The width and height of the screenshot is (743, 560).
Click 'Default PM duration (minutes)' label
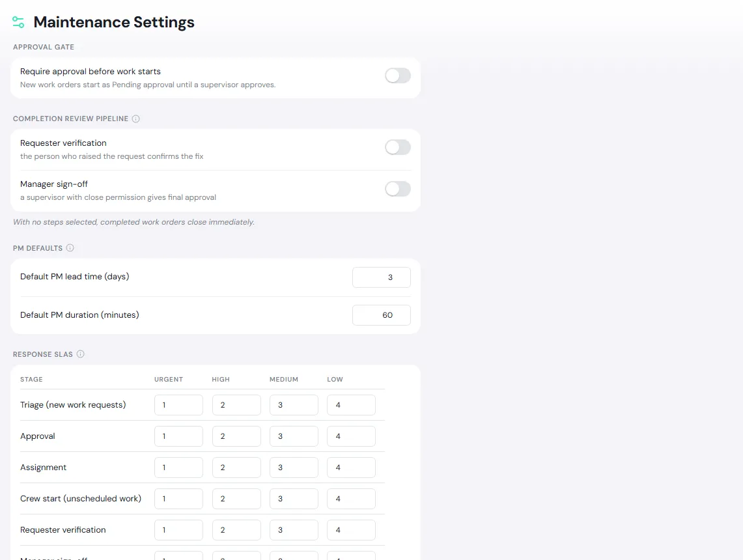pos(79,315)
